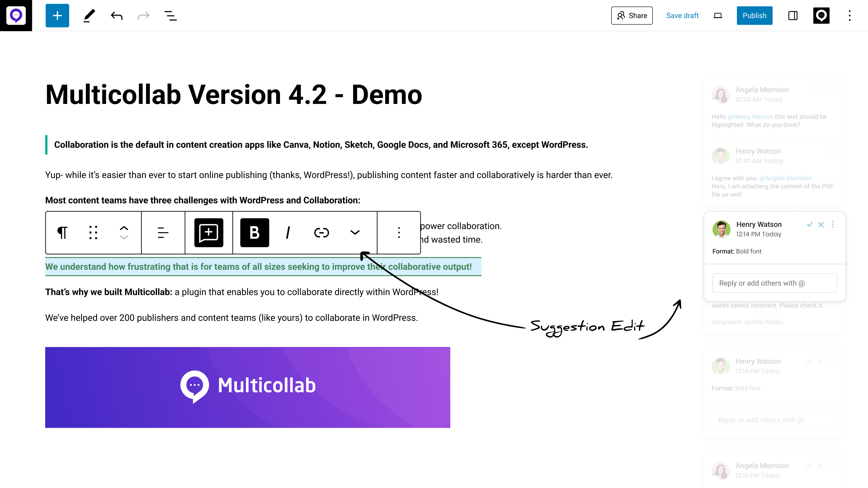Viewport: 868px width, 488px height.
Task: Click the Publish button
Action: click(755, 15)
